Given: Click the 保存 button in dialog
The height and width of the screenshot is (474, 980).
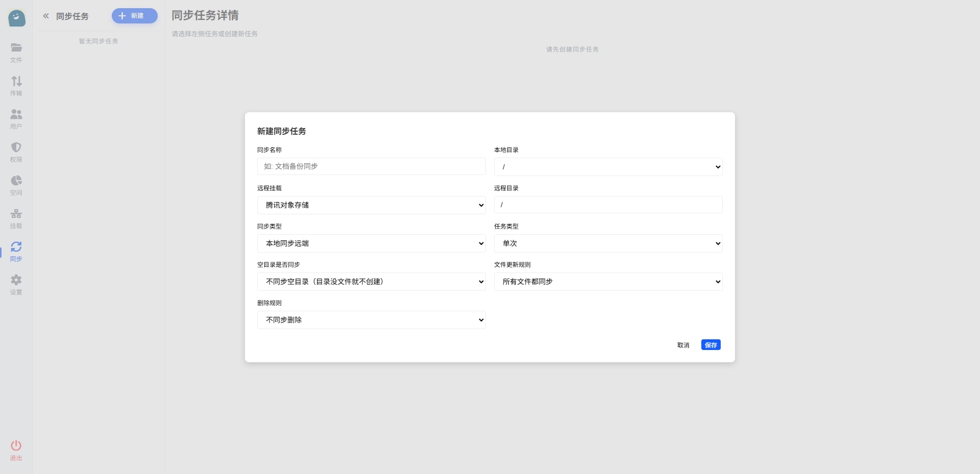Looking at the screenshot, I should pos(710,345).
